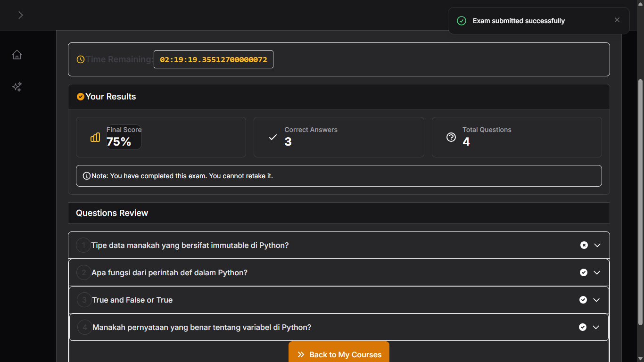Viewport: 644px width, 362px height.
Task: Open question 4 about Python variables
Action: click(339, 327)
